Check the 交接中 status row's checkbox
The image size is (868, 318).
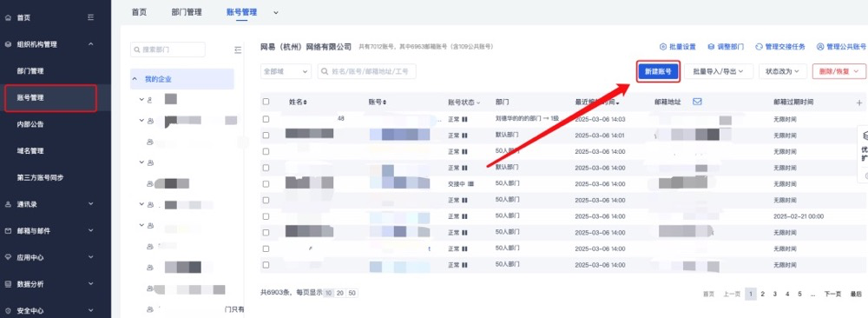(266, 184)
